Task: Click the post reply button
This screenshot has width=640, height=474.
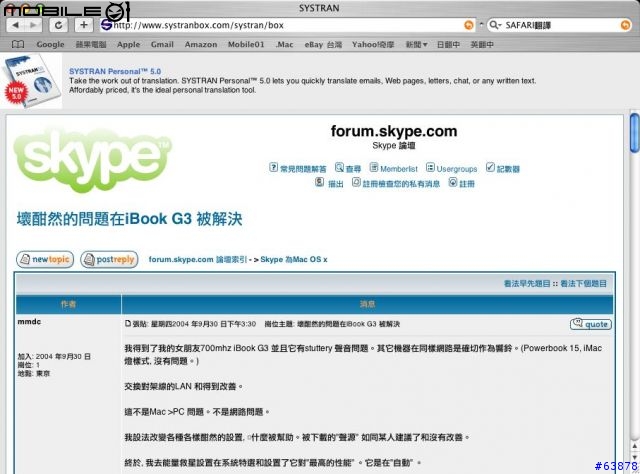Action: [109, 259]
